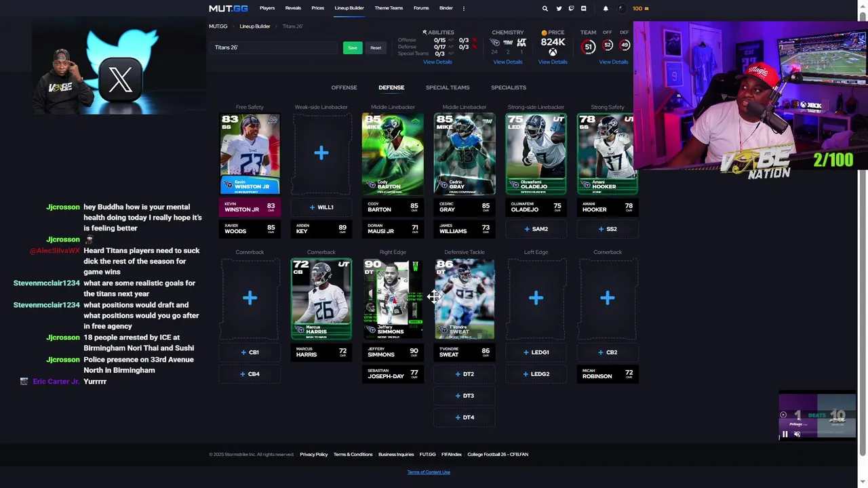Save the lineup

coord(353,47)
